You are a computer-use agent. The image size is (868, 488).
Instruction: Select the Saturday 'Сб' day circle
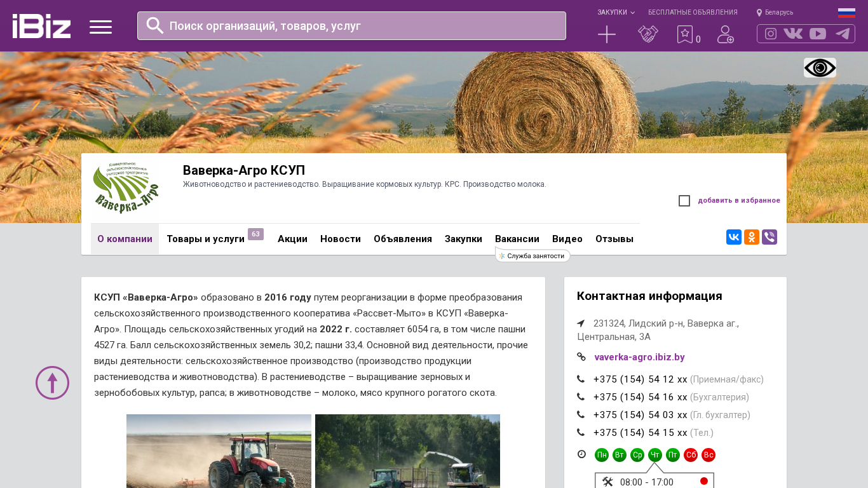pos(691,455)
